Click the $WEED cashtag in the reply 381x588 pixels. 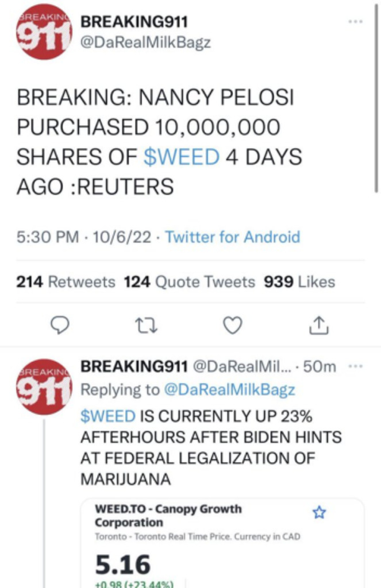click(x=108, y=415)
